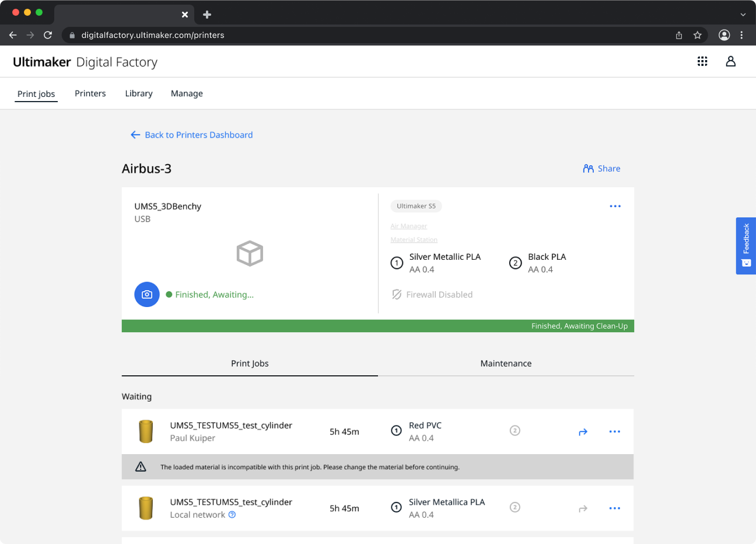756x544 pixels.
Task: Open the Airbus-3 printer options menu
Action: pyautogui.click(x=615, y=206)
